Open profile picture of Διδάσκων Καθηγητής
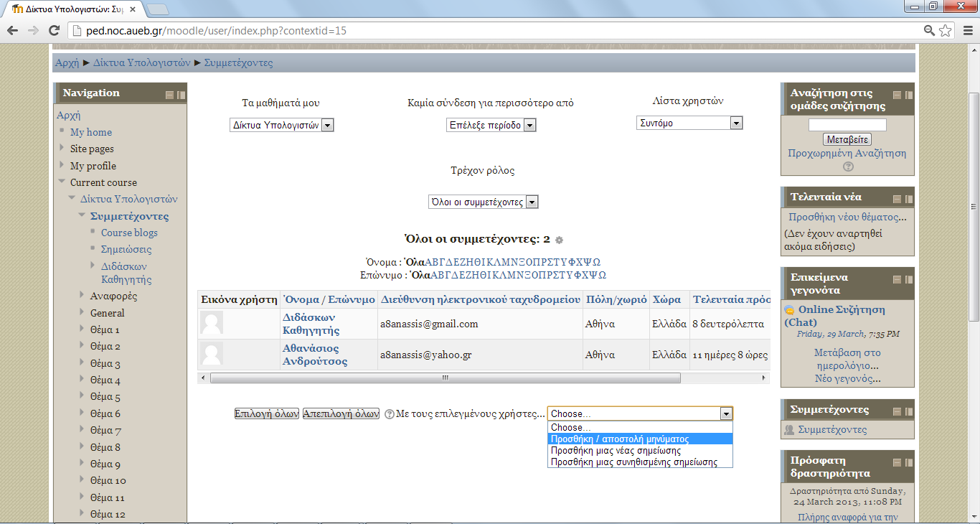The height and width of the screenshot is (524, 980). point(211,323)
